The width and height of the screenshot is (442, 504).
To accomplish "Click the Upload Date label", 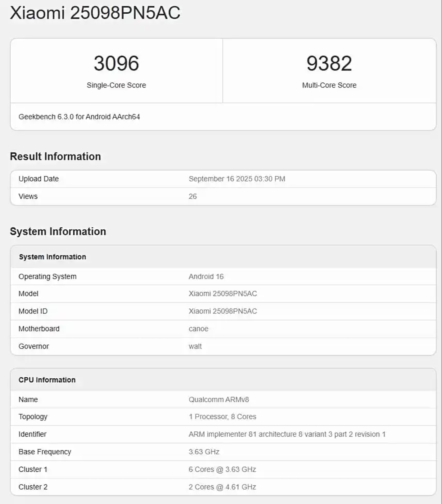I will [x=38, y=179].
